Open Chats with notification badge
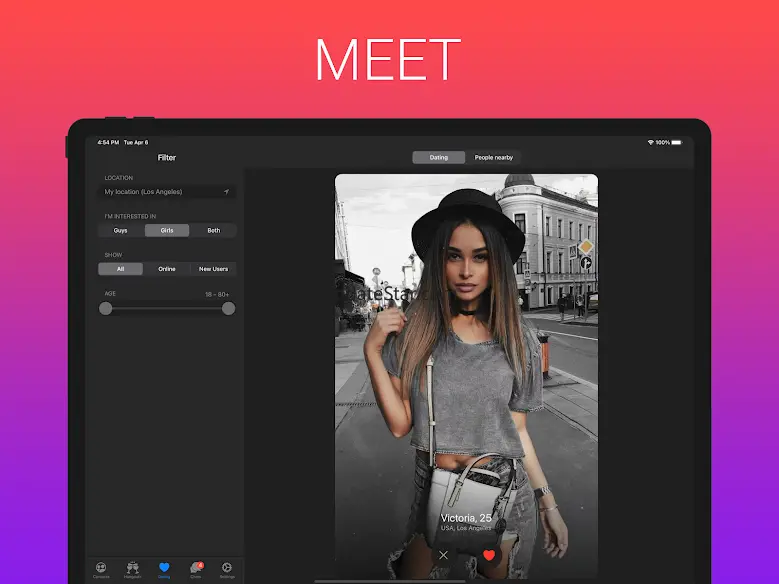 (196, 568)
